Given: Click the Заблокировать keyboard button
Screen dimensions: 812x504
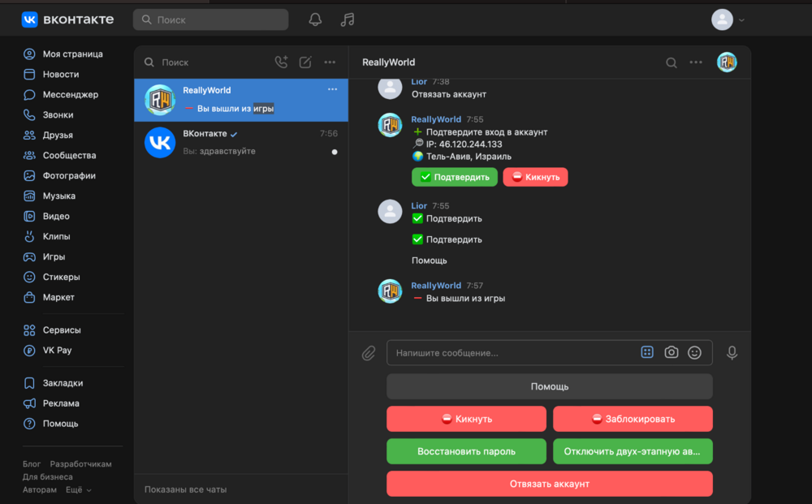Looking at the screenshot, I should click(633, 419).
